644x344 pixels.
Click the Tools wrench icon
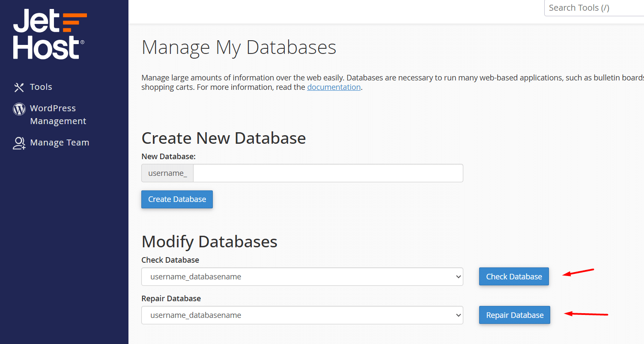click(x=19, y=87)
